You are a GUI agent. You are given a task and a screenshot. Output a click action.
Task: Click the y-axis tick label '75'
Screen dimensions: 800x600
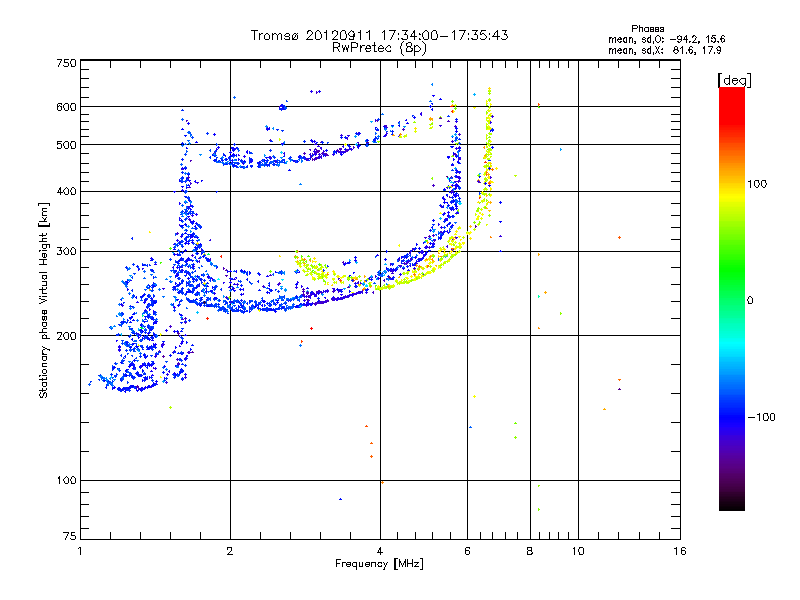click(70, 536)
